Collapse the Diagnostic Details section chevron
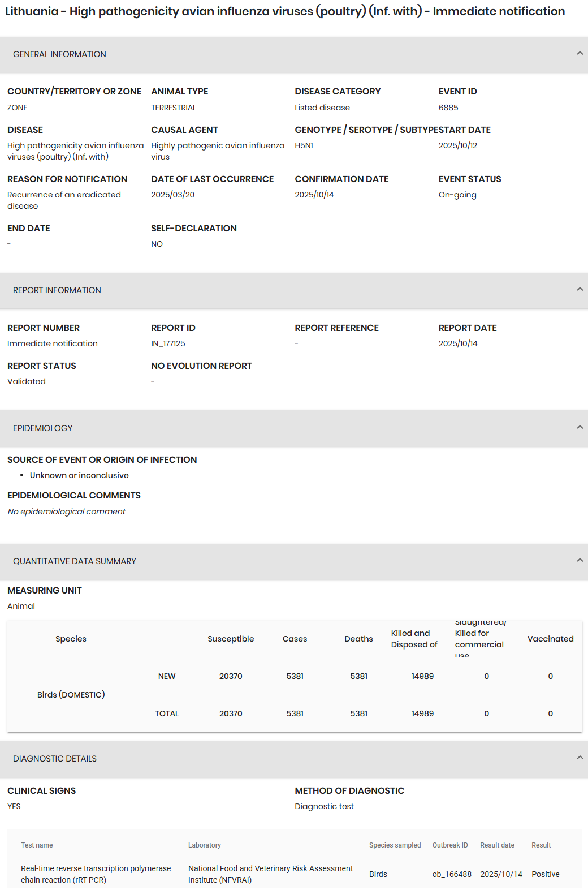 point(580,758)
